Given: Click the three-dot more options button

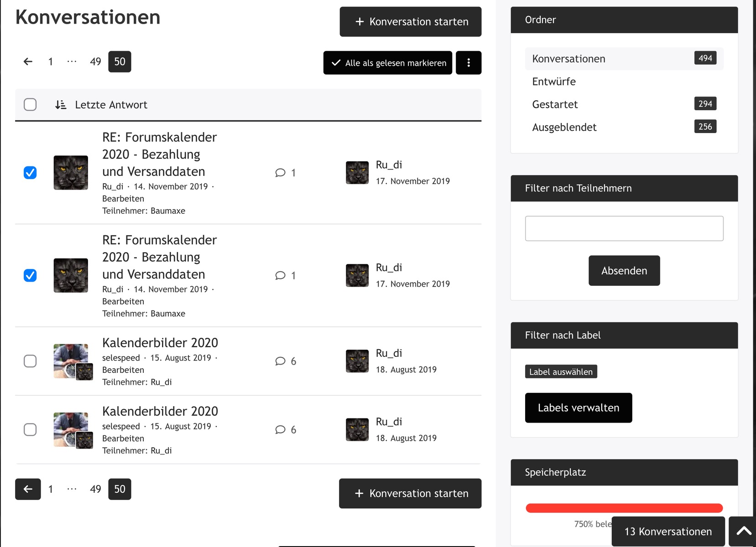Looking at the screenshot, I should coord(469,63).
